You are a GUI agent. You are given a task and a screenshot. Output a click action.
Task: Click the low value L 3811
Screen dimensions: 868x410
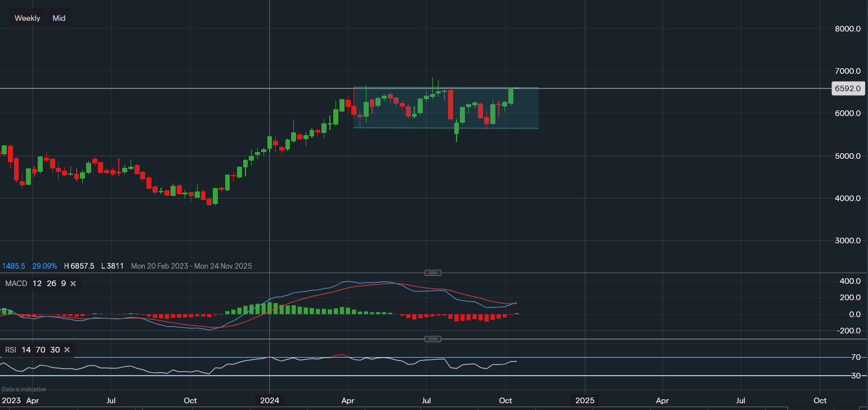113,266
